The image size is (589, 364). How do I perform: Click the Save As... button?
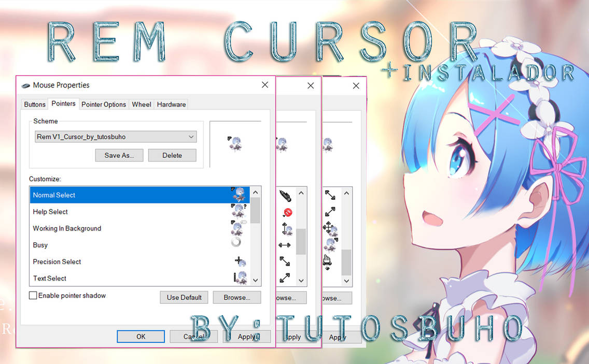119,155
